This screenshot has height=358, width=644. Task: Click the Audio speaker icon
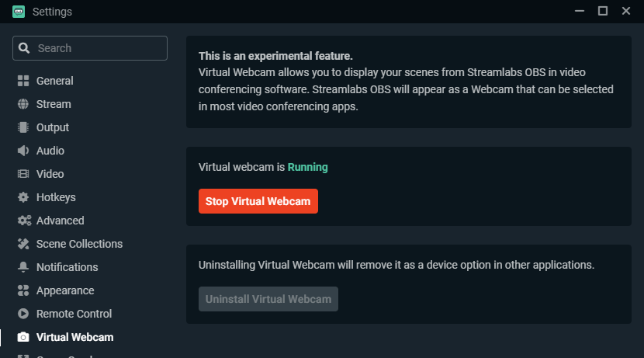pyautogui.click(x=23, y=151)
